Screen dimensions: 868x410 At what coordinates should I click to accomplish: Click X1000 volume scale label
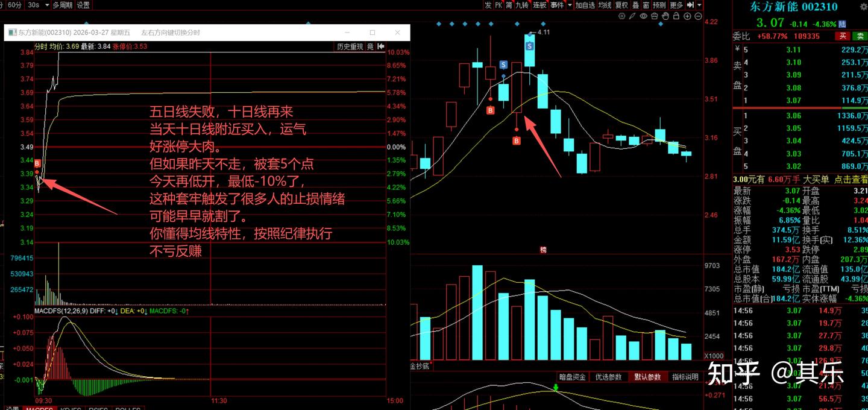coord(715,356)
